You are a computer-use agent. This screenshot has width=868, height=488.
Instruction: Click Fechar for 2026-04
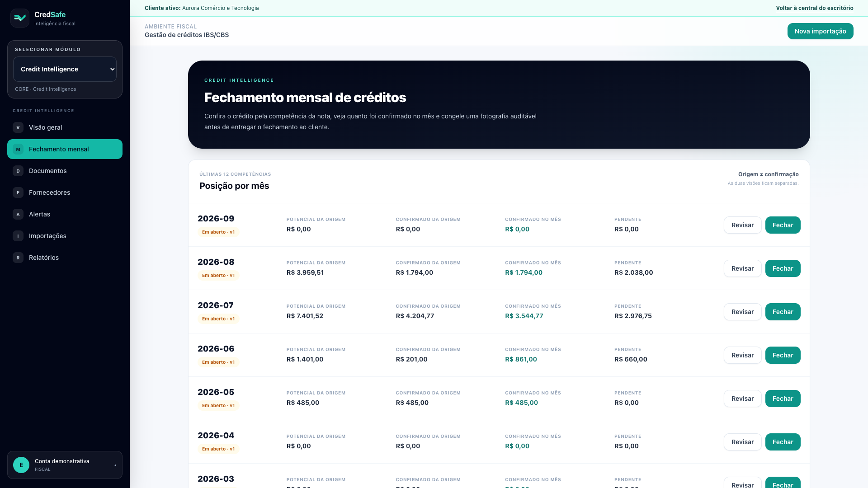tap(783, 442)
